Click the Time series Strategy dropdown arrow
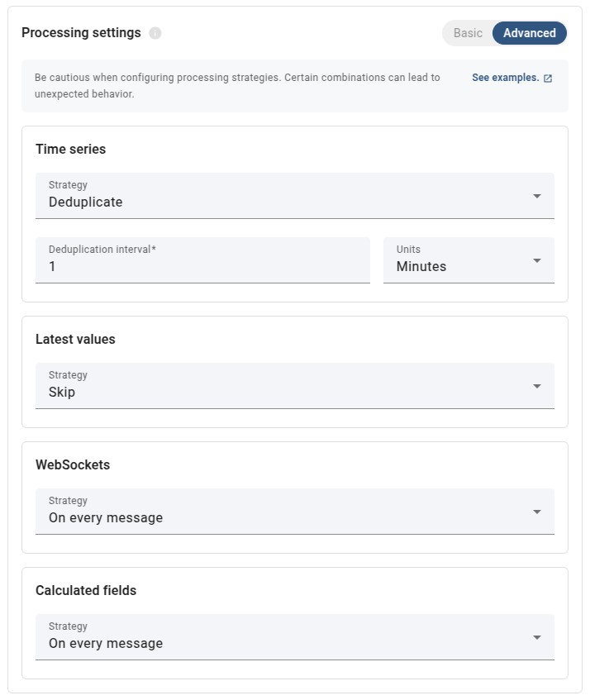The width and height of the screenshot is (590, 700). (x=537, y=196)
